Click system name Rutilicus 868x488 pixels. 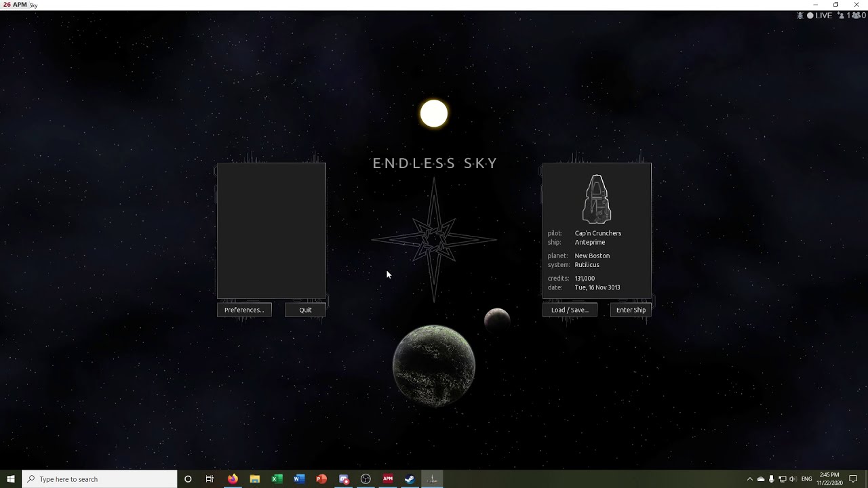[x=587, y=265]
